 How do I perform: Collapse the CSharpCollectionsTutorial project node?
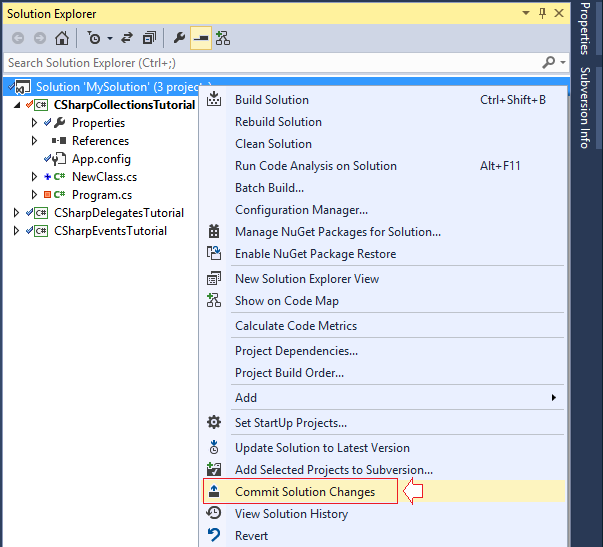click(x=16, y=105)
